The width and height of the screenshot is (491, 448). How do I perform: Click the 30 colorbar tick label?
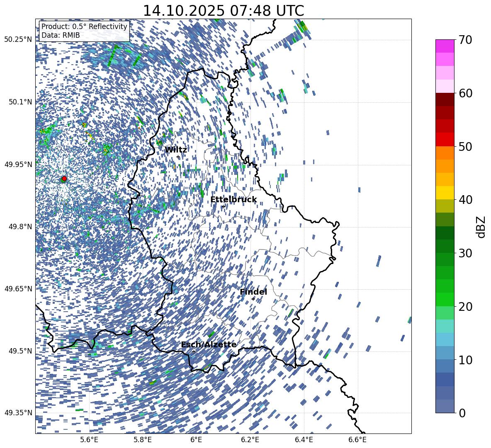coord(465,253)
